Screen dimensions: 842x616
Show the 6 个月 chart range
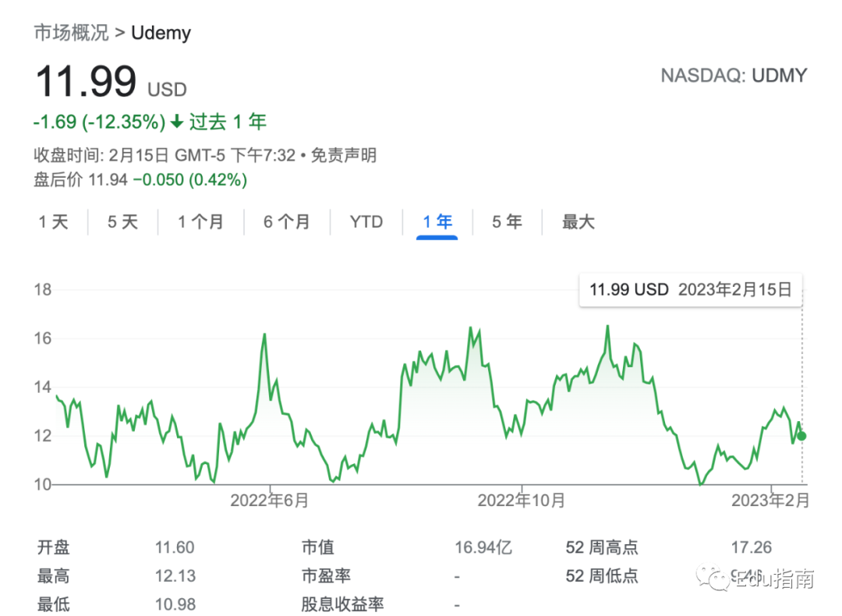(286, 222)
